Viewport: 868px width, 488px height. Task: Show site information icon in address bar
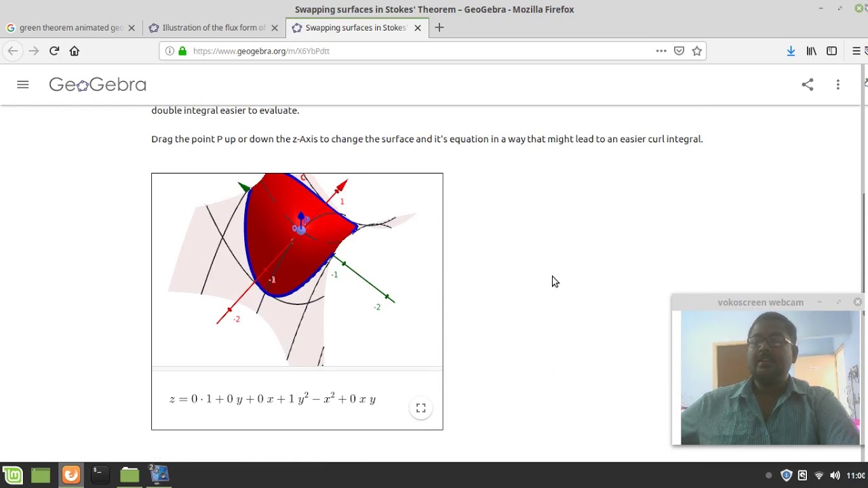pyautogui.click(x=170, y=51)
